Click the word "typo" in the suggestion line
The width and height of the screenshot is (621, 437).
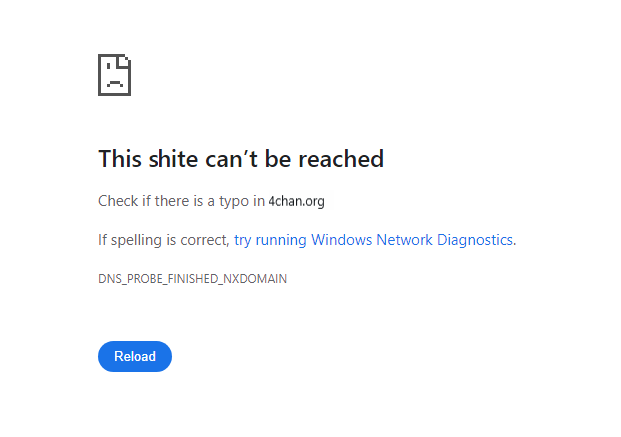[234, 202]
